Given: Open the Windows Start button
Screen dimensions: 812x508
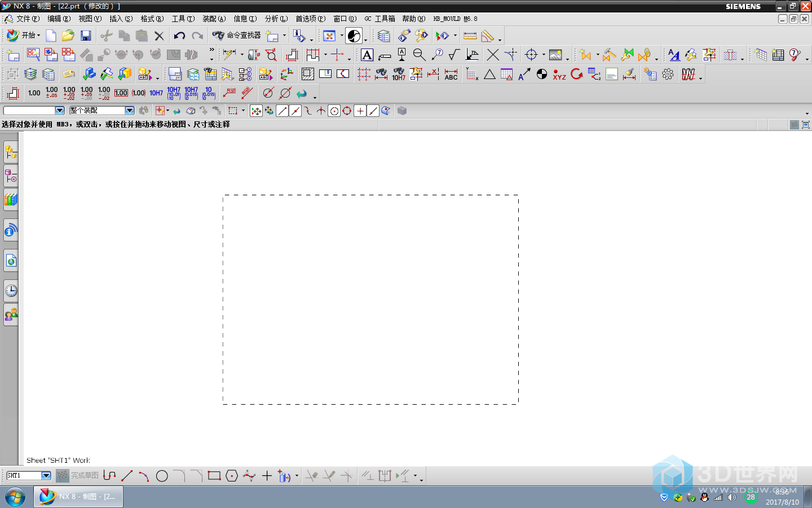Looking at the screenshot, I should tap(15, 497).
